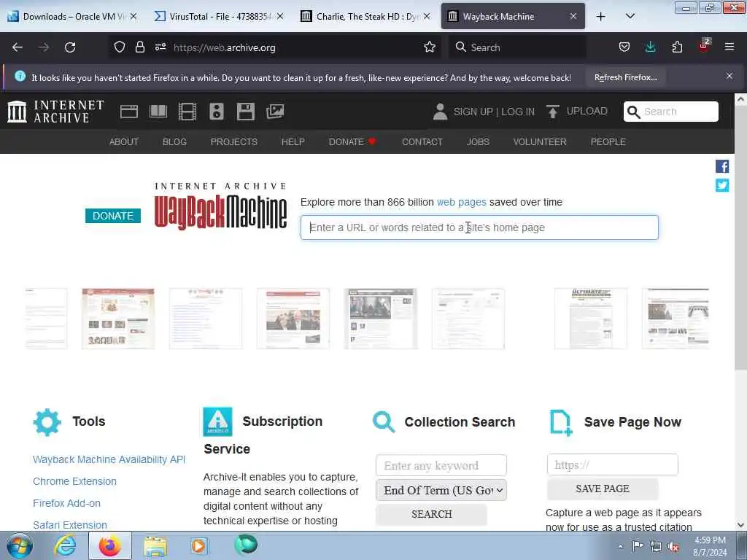Click the Refresh Firefox... button

click(x=625, y=77)
